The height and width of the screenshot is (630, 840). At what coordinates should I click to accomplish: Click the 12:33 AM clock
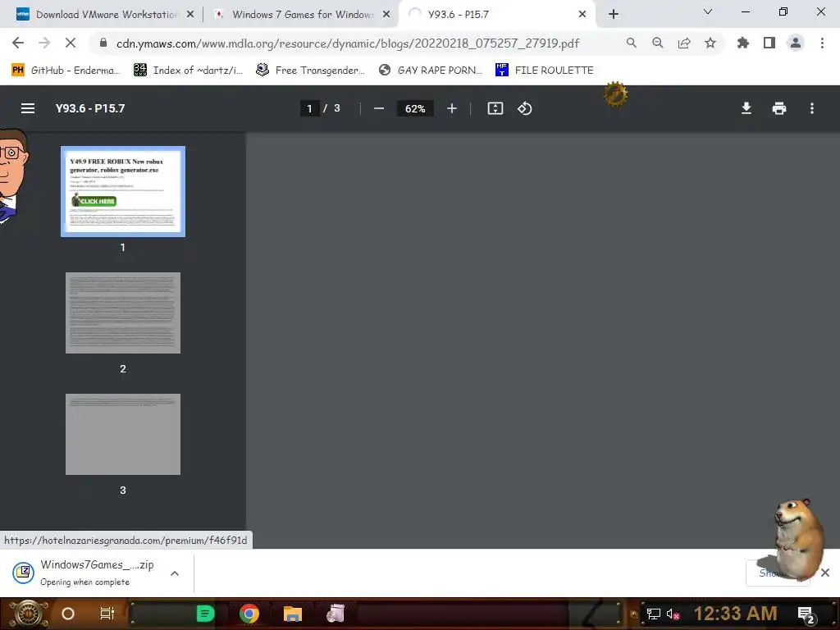tap(736, 614)
